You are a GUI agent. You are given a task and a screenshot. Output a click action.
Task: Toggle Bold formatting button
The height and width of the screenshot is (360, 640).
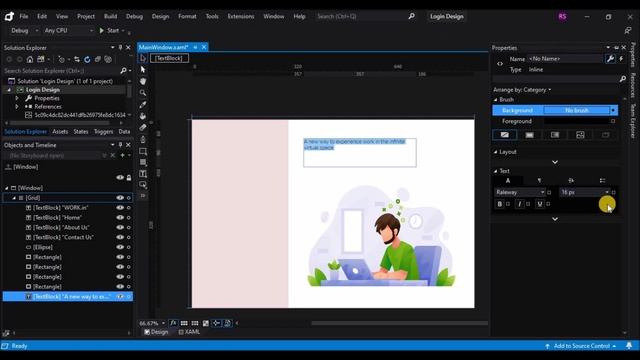coord(499,204)
